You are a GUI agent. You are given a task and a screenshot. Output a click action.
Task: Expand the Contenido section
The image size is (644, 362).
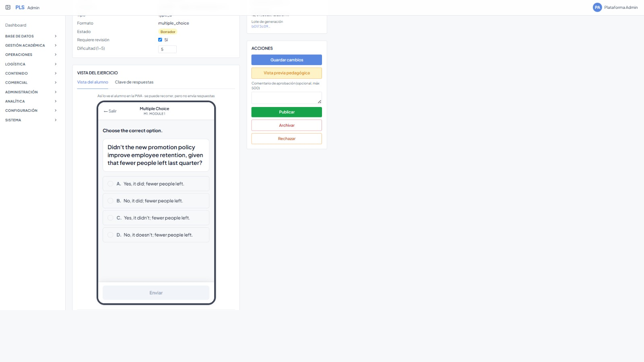(31, 74)
